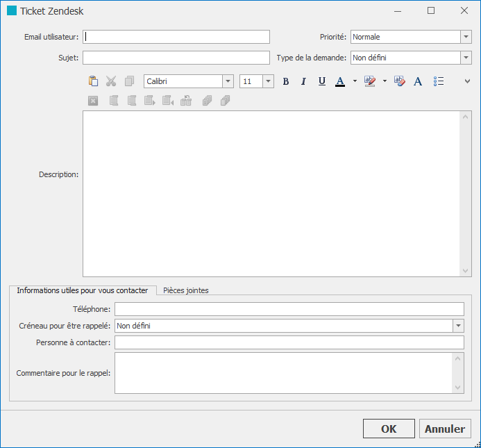481x448 pixels.
Task: Open the font dialog large A icon
Action: [418, 81]
